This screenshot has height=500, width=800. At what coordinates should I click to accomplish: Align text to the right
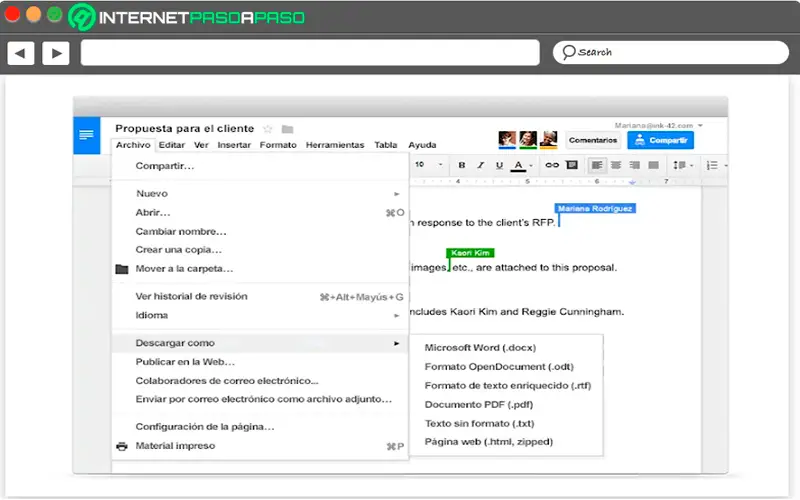[x=635, y=165]
